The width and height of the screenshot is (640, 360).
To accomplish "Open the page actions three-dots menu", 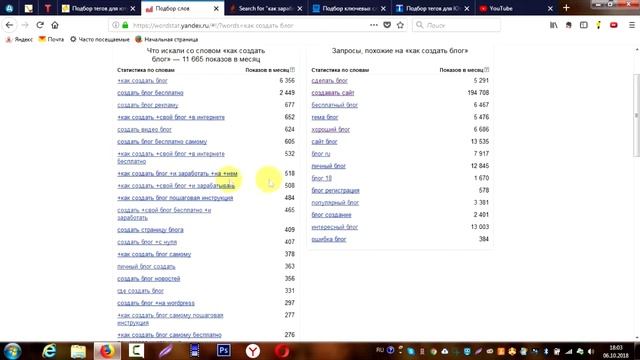I will [x=373, y=25].
